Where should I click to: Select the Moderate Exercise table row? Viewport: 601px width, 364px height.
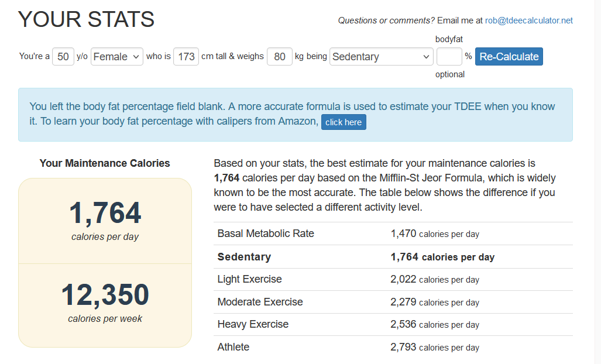coord(393,302)
